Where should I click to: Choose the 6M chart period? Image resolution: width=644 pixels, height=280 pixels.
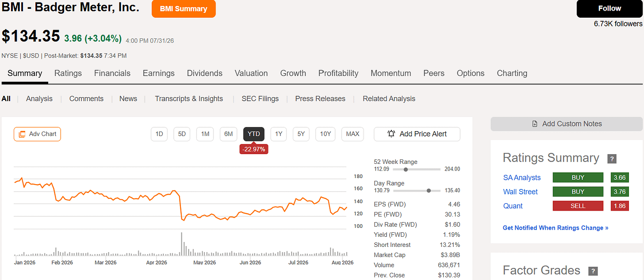pyautogui.click(x=228, y=134)
